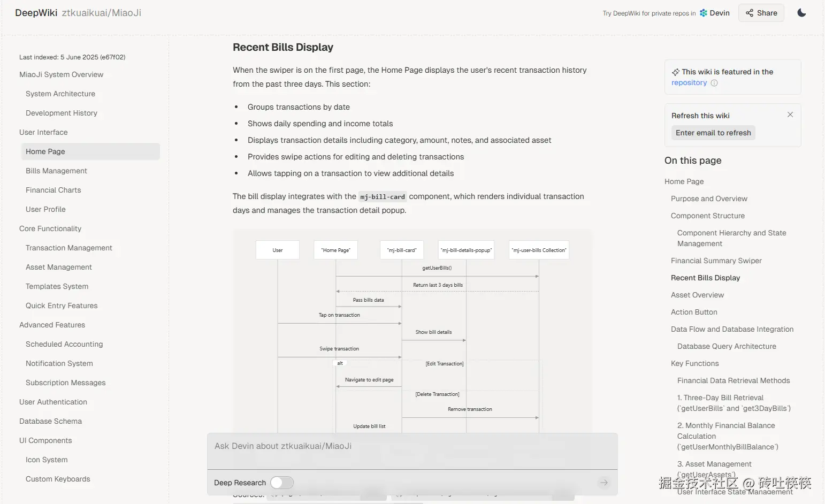
Task: Type in Ask Devin input field
Action: pos(412,446)
